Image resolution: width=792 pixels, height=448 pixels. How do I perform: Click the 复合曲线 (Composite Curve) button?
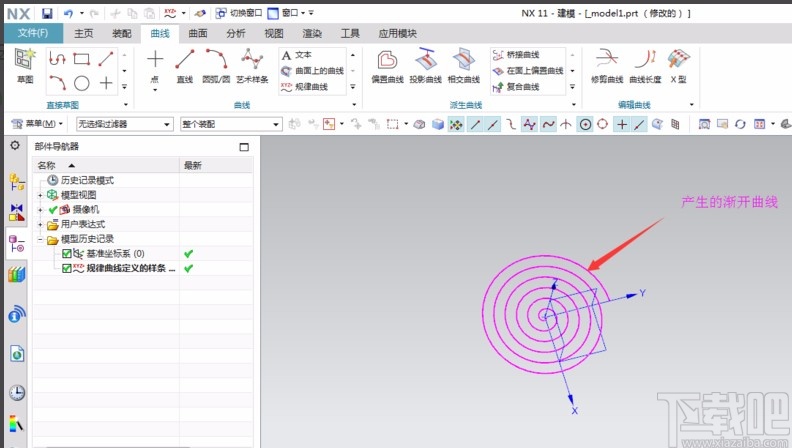click(516, 87)
